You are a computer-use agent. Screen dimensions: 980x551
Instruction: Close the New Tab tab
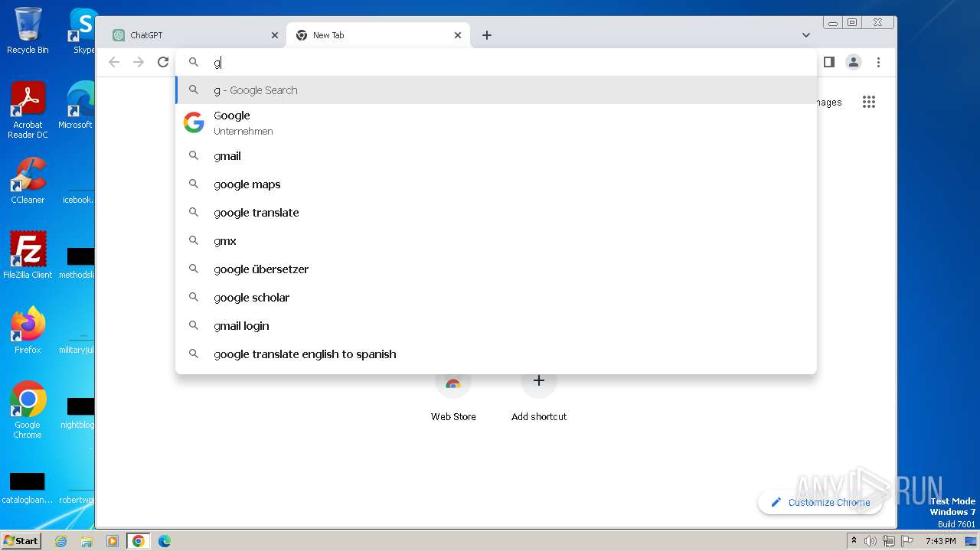click(x=458, y=35)
